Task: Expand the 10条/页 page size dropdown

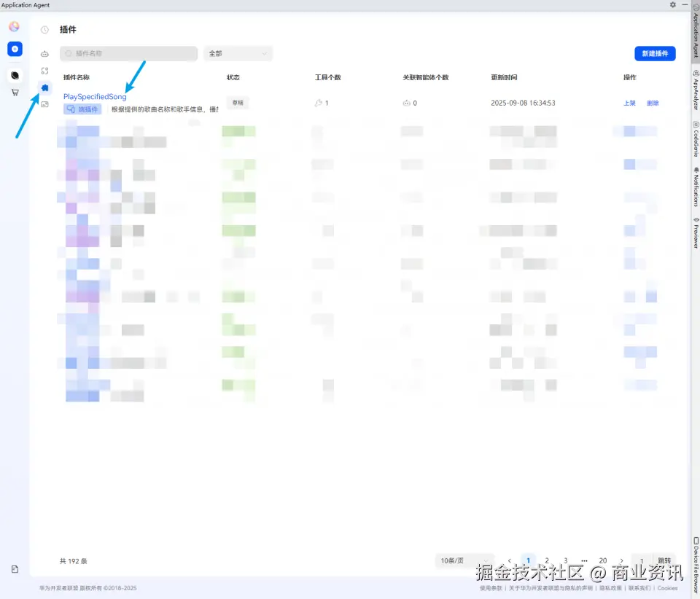Action: [x=464, y=560]
